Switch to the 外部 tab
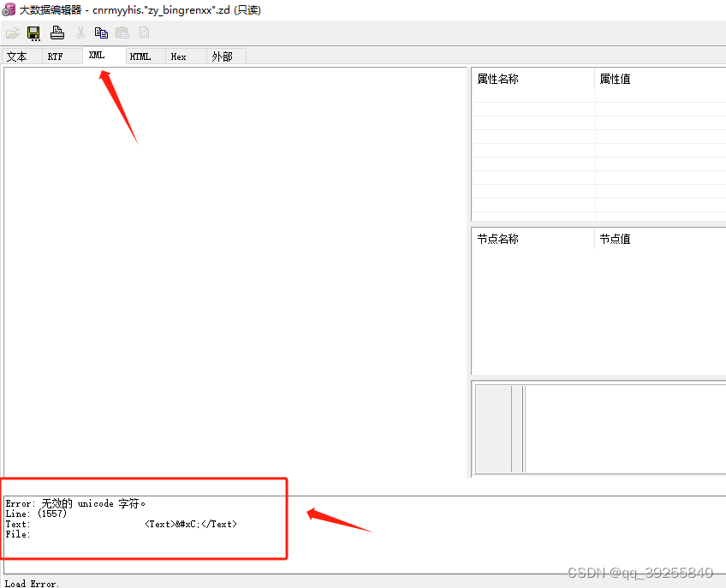This screenshot has width=726, height=588. (226, 56)
